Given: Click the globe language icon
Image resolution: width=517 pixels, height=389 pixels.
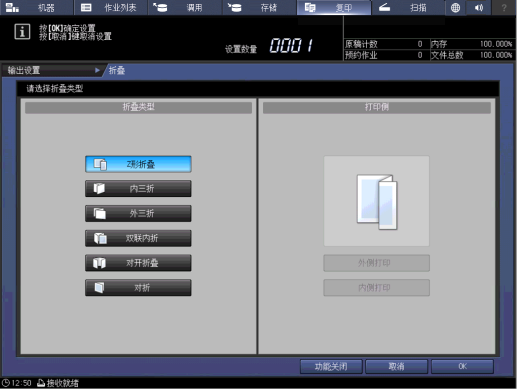Looking at the screenshot, I should (455, 7).
